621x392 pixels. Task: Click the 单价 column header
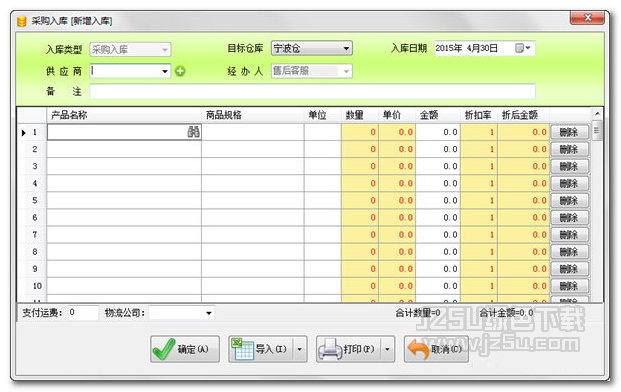pyautogui.click(x=397, y=115)
